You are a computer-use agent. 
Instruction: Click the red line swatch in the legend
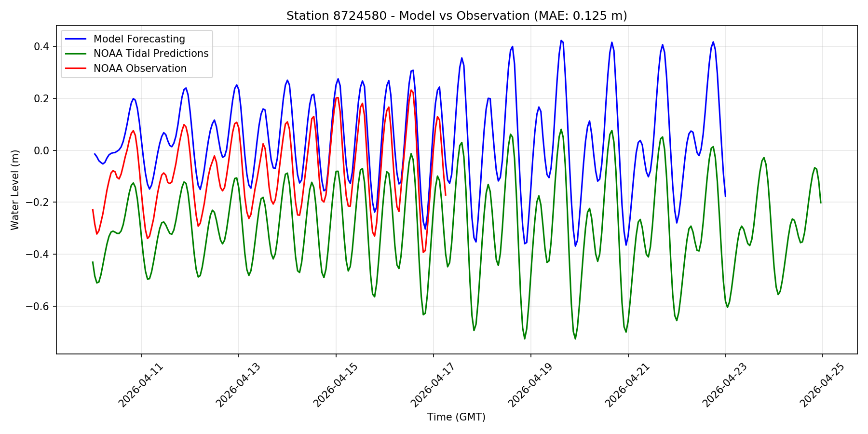pos(77,68)
